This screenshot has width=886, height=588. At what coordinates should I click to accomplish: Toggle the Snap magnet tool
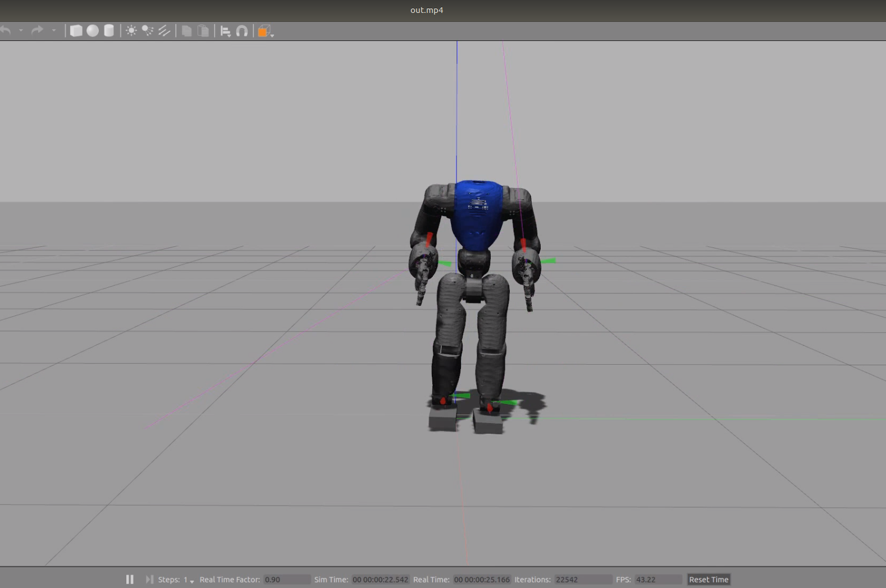click(x=242, y=31)
